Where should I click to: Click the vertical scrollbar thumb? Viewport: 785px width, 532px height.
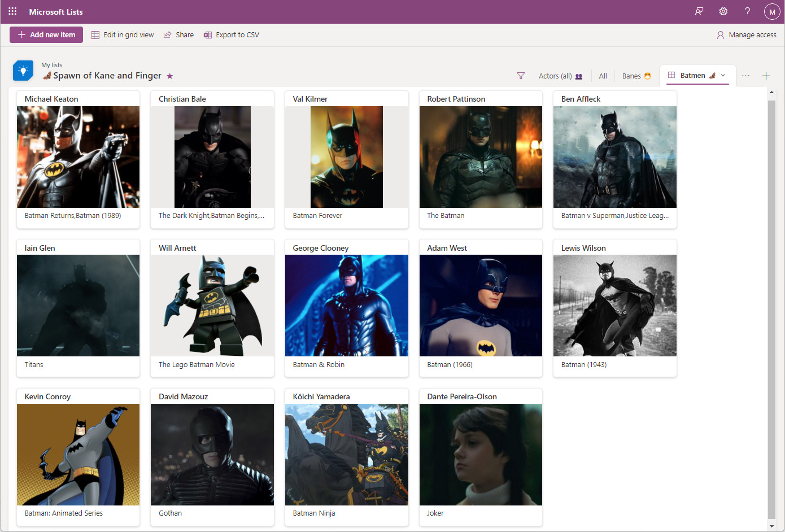[771, 309]
